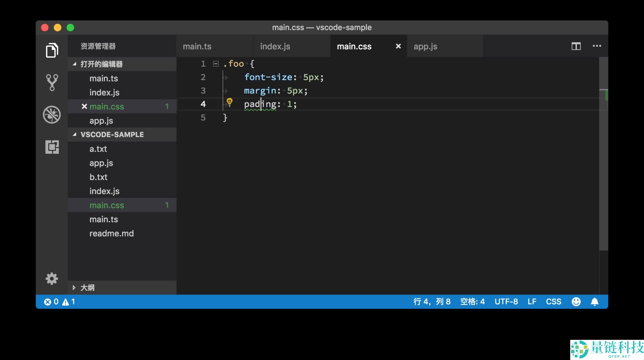Select index.js in open editors
Image resolution: width=644 pixels, height=360 pixels.
point(122,92)
